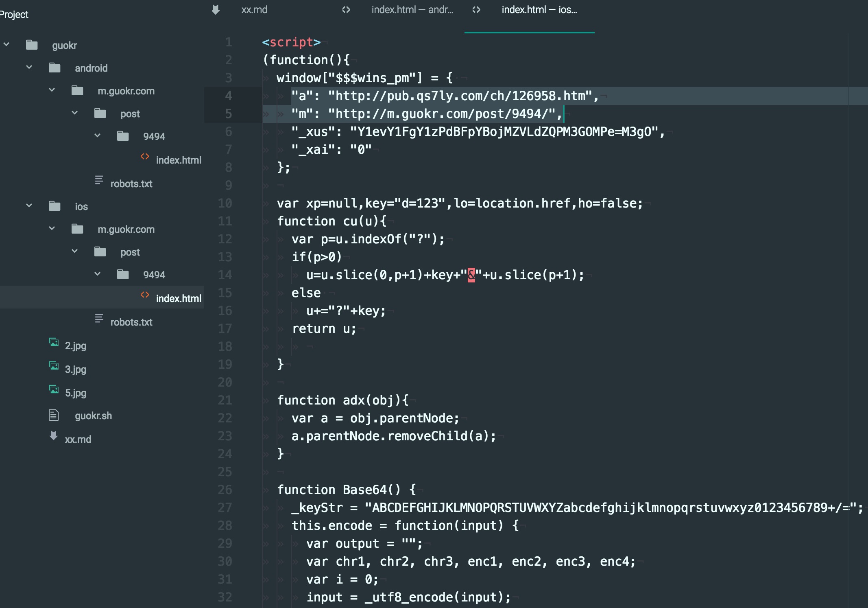The image size is (868, 608).
Task: Open ios robots.txt file
Action: [x=131, y=322]
